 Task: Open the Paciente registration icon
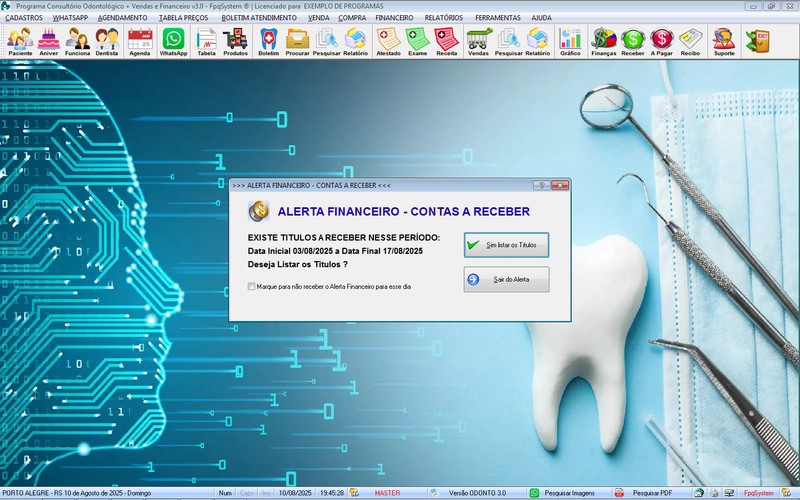(20, 41)
